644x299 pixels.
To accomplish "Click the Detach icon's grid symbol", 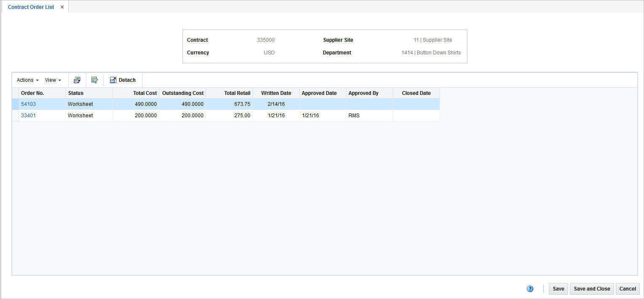I will 113,80.
